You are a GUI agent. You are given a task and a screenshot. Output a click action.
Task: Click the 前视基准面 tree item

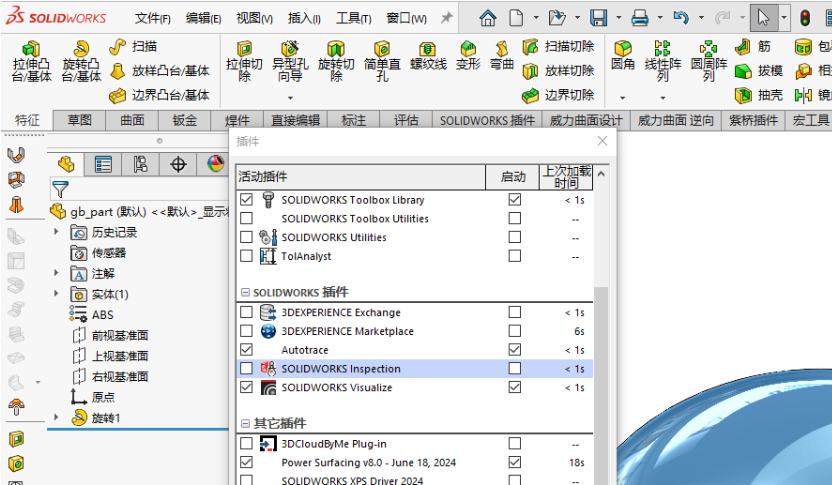coord(110,335)
